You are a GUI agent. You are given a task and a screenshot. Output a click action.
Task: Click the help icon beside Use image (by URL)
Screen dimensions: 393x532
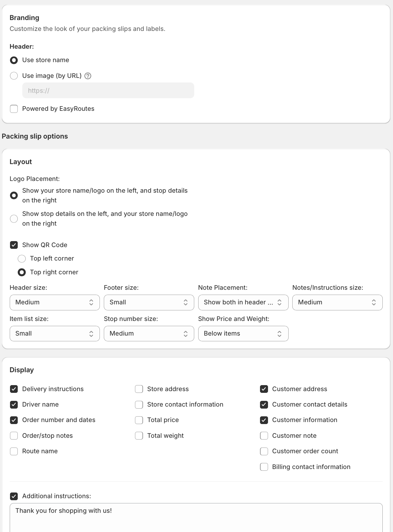[88, 76]
